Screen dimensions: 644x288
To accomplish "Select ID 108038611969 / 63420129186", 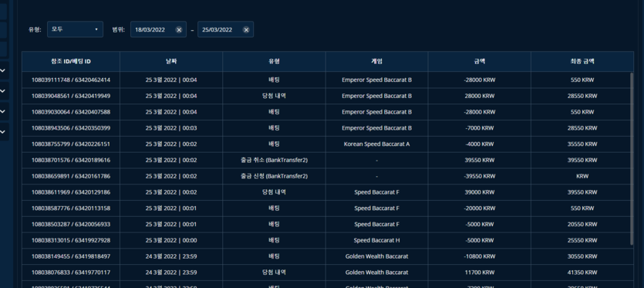I will pos(71,192).
